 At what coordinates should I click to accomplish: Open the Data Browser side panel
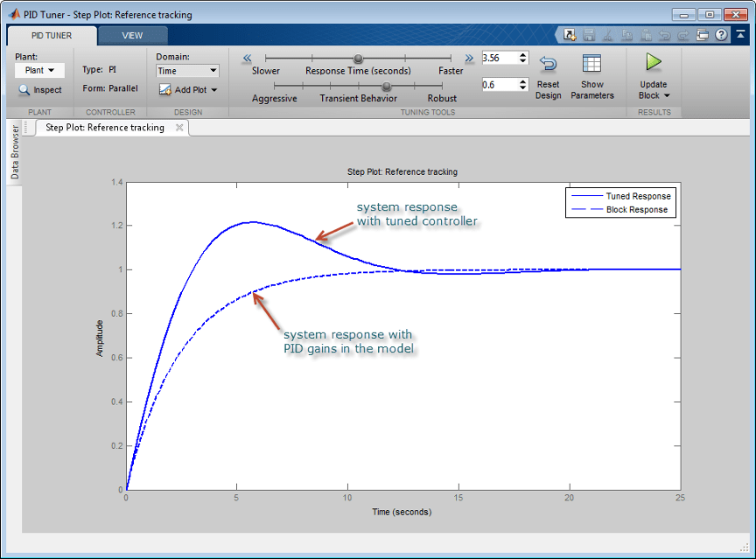(15, 152)
